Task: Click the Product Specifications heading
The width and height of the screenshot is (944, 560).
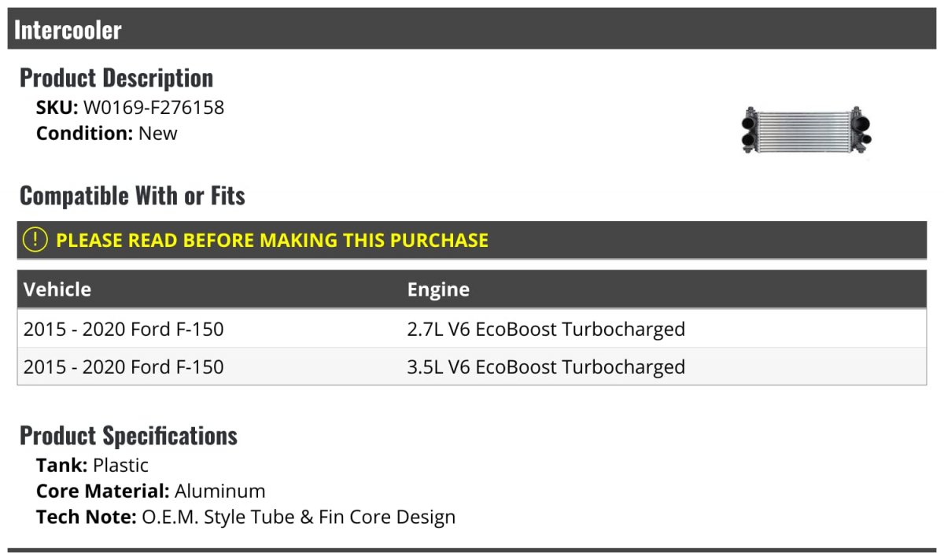Action: pos(128,436)
